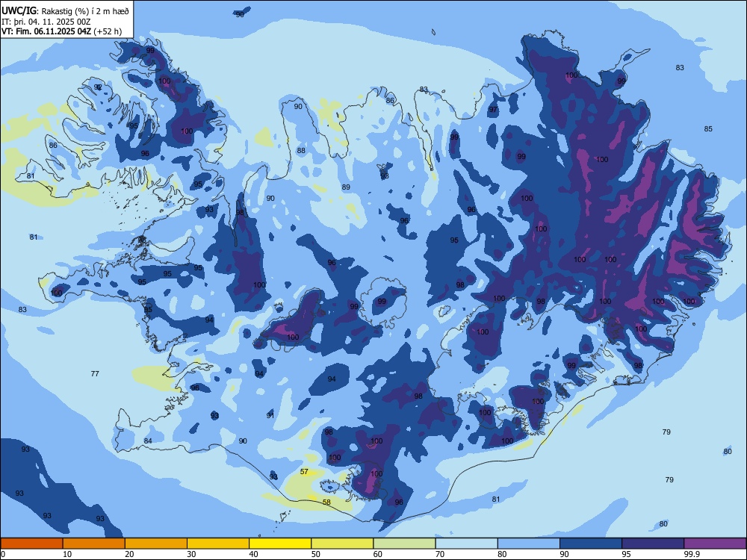The height and width of the screenshot is (560, 747).
Task: Select the pale yellow 50–60 legend swatch
Action: [342, 544]
